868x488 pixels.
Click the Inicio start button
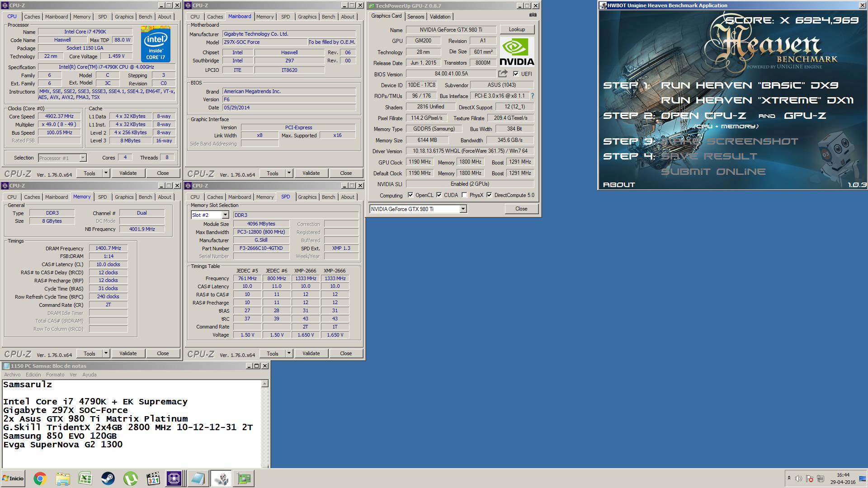coord(13,479)
